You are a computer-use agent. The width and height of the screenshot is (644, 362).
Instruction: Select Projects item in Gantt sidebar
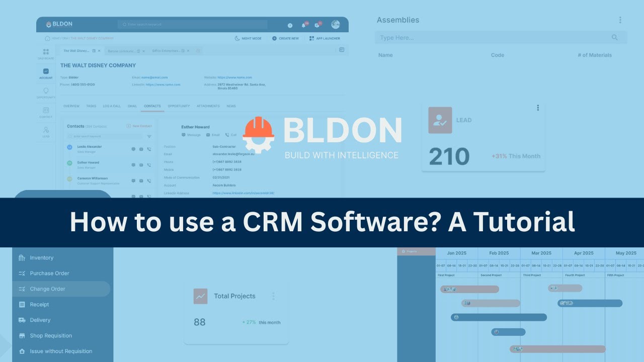point(416,251)
